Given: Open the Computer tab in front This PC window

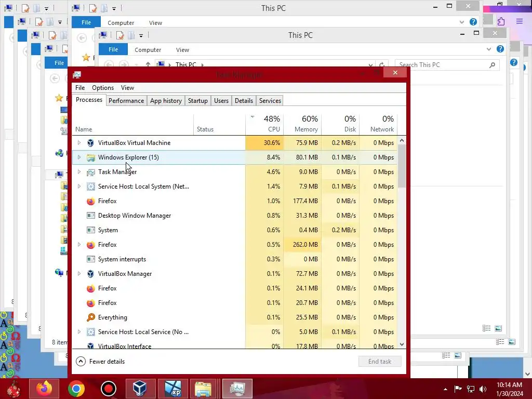Looking at the screenshot, I should 148,50.
